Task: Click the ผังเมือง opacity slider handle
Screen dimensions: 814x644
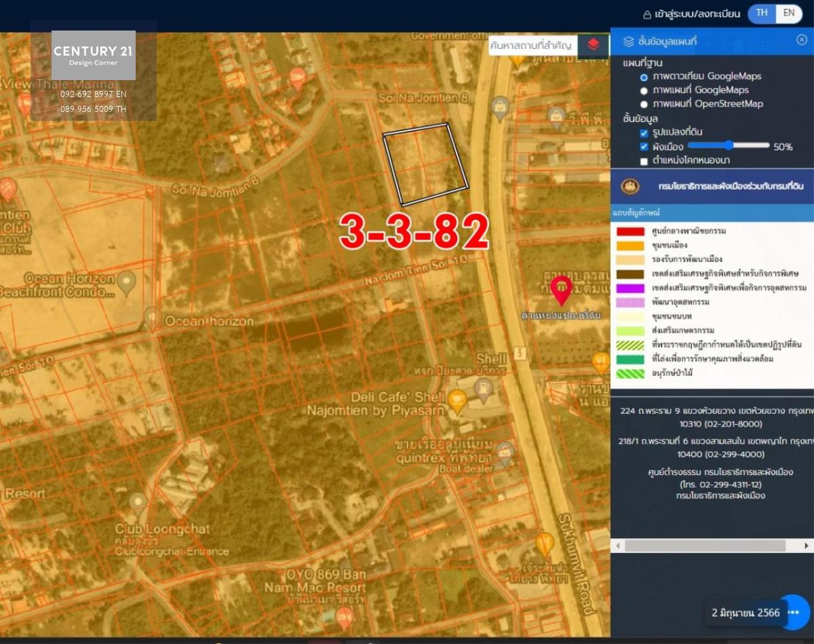Action: click(x=729, y=145)
